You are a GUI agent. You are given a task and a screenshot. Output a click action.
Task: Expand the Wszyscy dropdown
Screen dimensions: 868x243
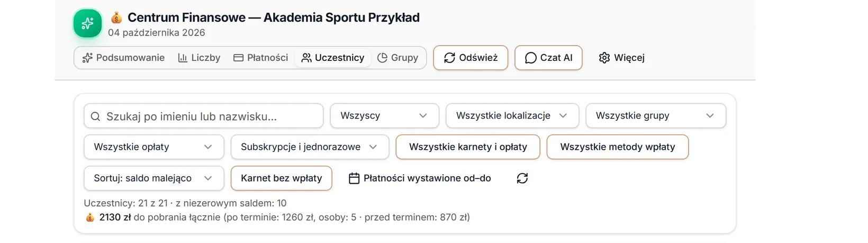[x=385, y=115]
